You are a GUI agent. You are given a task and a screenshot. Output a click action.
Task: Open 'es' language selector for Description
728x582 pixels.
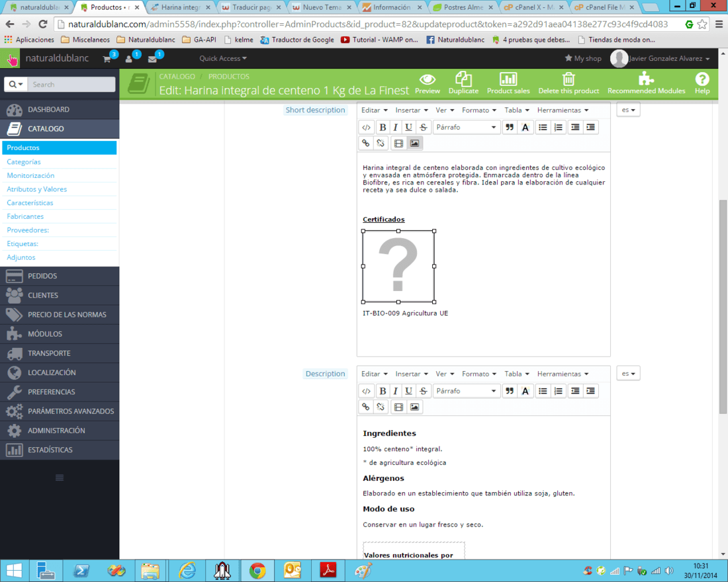coord(628,374)
